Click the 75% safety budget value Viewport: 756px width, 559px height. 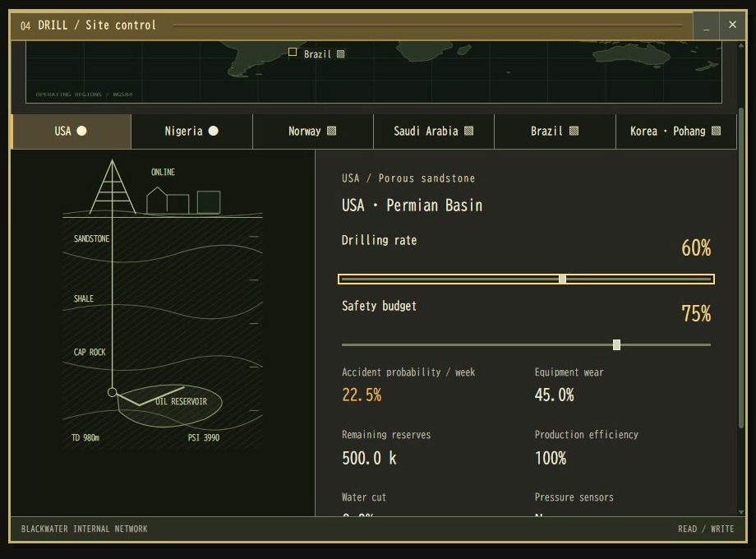pos(696,313)
